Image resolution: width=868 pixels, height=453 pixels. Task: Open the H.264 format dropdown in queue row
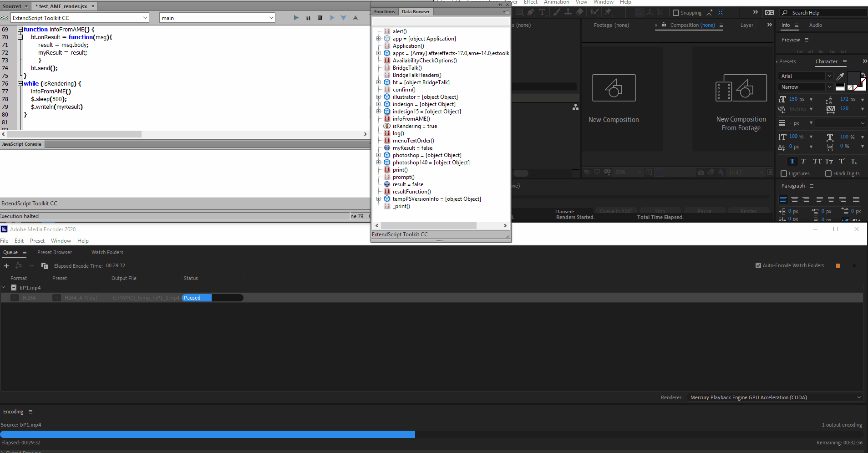point(15,298)
